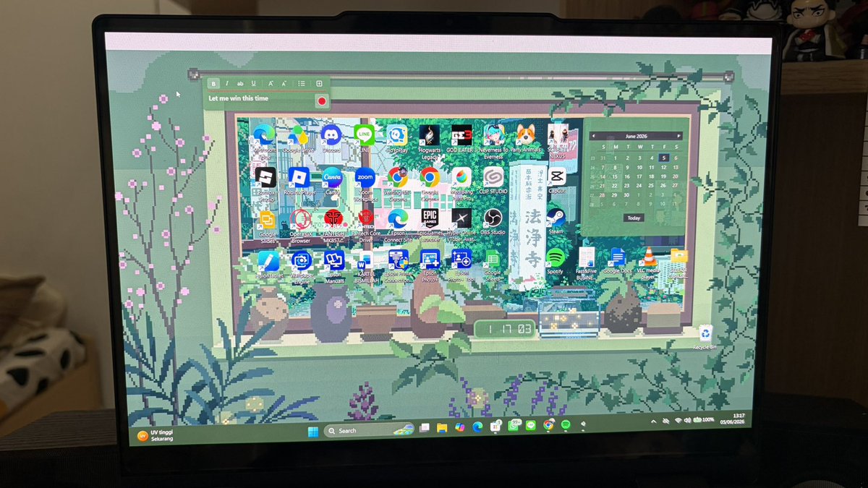
Task: Toggle strikethrough in the sticky note
Action: pos(240,84)
